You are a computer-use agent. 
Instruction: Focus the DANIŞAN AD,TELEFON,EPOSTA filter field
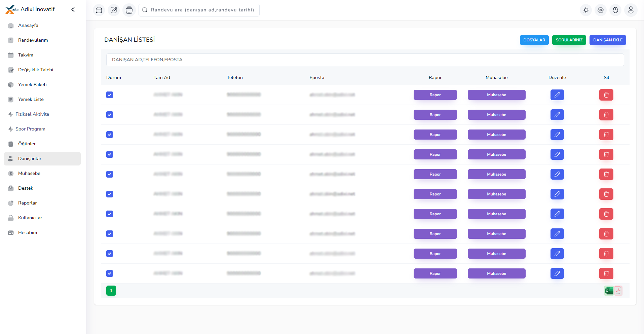pos(365,60)
